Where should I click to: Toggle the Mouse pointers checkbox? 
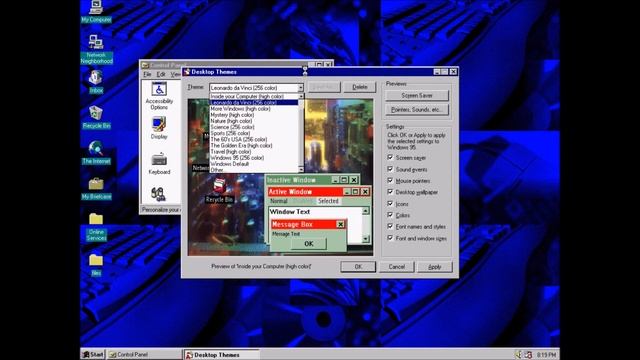click(x=390, y=180)
